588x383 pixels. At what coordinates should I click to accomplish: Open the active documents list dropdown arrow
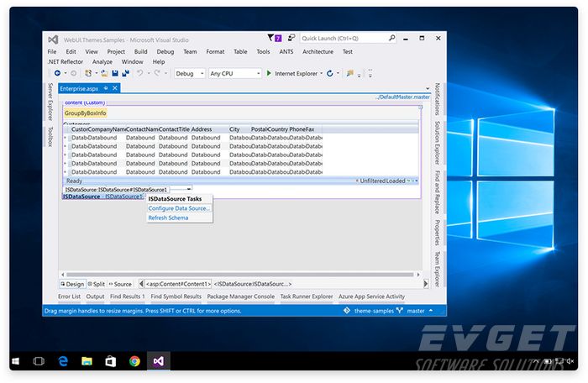(x=427, y=88)
